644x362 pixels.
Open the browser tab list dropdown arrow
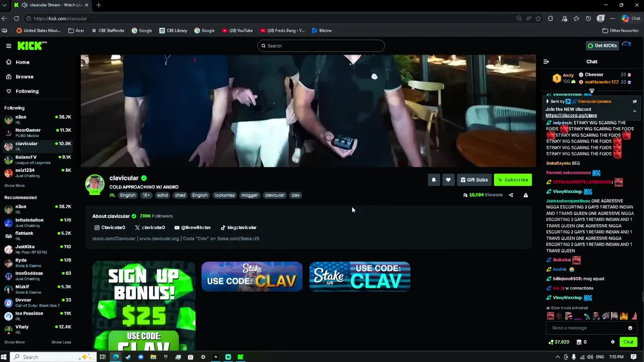[5, 5]
